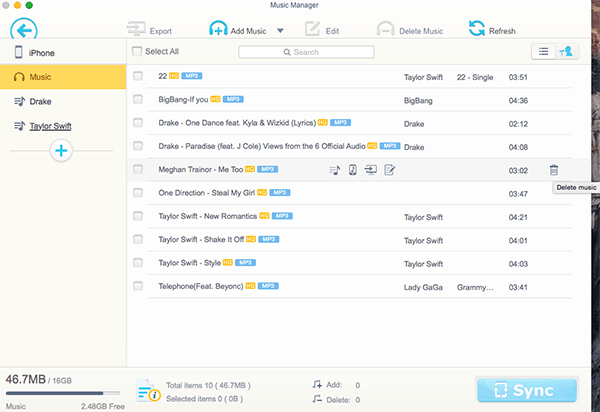Tick checkbox for Drake - Paradise
This screenshot has height=412, width=600.
138,146
